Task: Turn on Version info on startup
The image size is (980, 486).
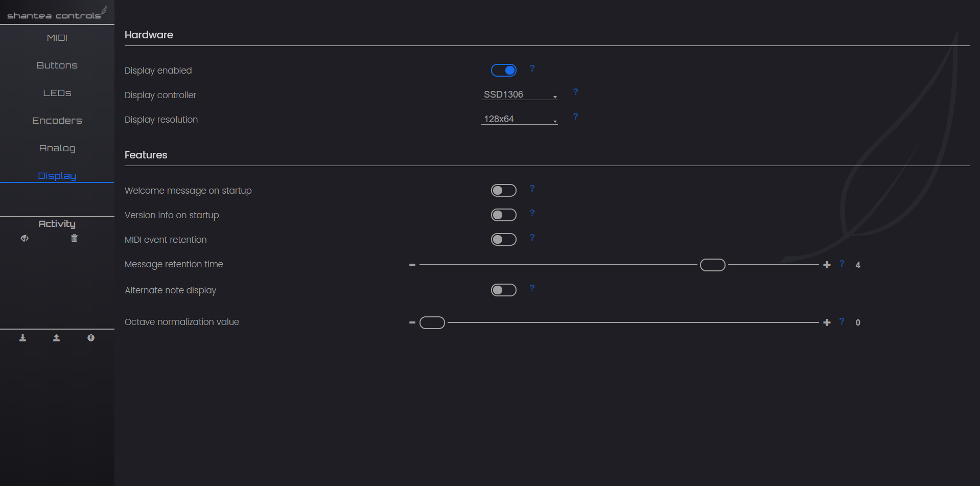Action: pos(504,215)
